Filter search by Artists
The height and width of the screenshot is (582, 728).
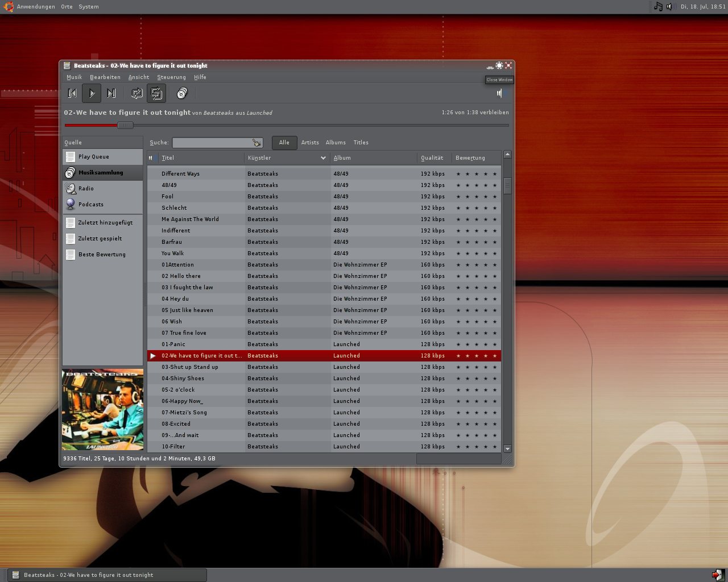[x=310, y=143]
